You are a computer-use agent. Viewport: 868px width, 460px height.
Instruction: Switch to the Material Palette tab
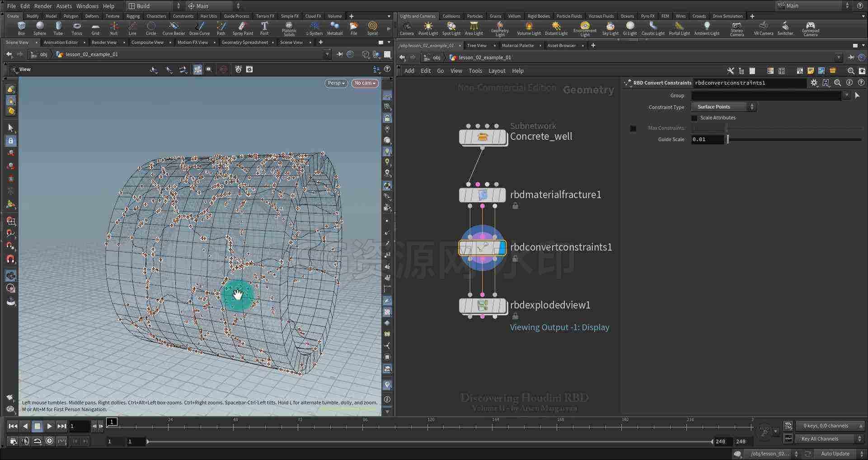[518, 46]
